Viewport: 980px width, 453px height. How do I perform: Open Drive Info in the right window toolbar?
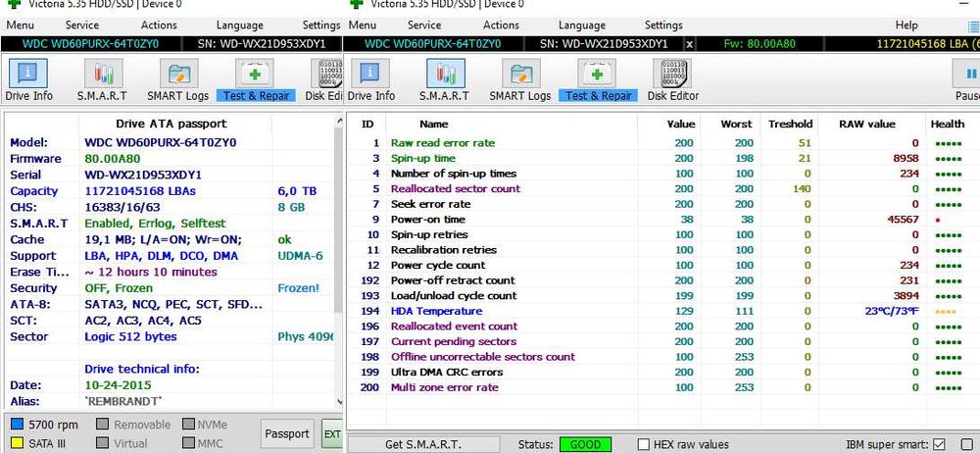(x=371, y=80)
